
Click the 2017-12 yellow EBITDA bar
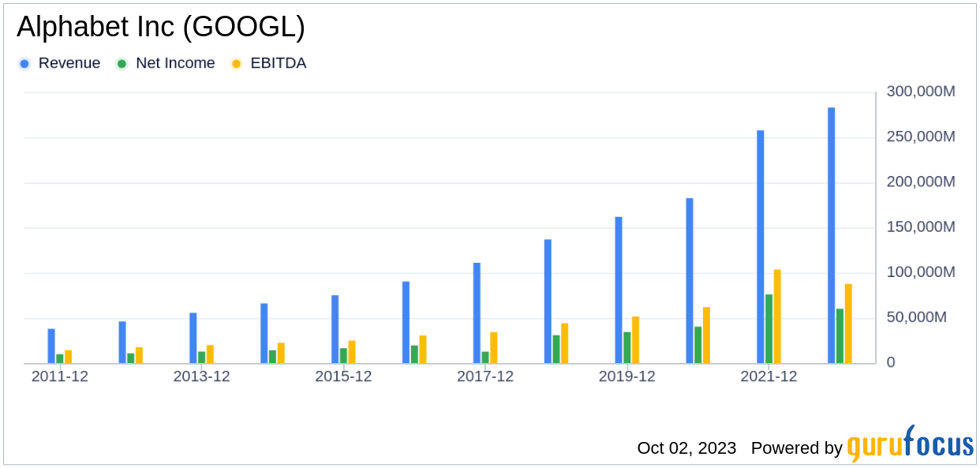494,348
